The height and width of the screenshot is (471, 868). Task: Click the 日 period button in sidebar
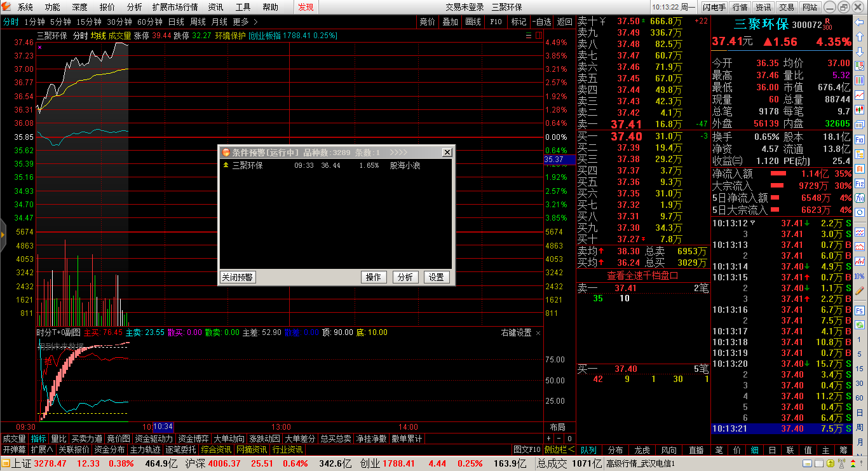[x=859, y=413]
